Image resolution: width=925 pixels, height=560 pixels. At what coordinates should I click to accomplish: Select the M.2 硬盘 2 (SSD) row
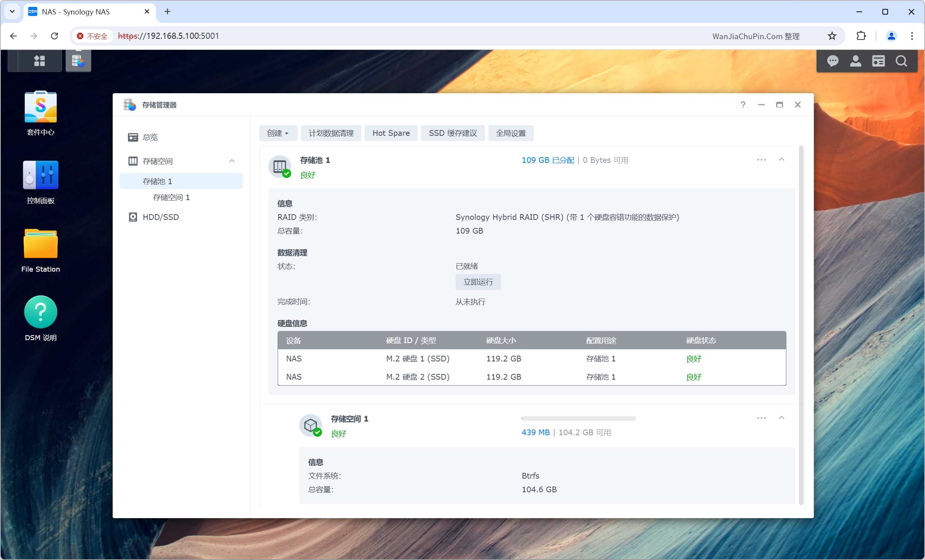pyautogui.click(x=532, y=377)
